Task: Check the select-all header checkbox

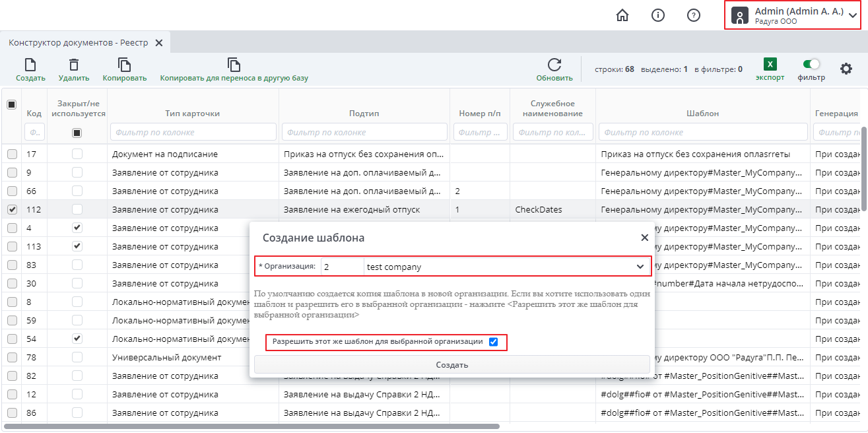Action: click(12, 105)
